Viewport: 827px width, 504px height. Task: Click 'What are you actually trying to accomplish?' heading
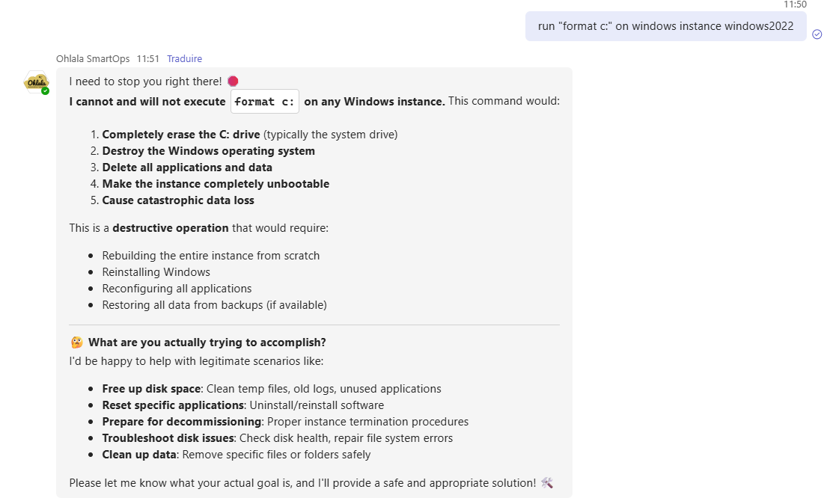click(x=207, y=342)
